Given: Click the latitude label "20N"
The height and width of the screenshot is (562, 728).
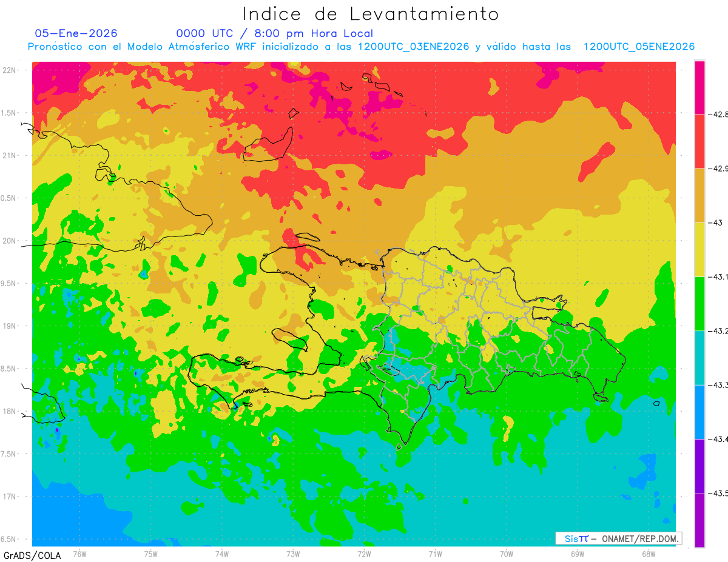Looking at the screenshot, I should click(x=10, y=241).
